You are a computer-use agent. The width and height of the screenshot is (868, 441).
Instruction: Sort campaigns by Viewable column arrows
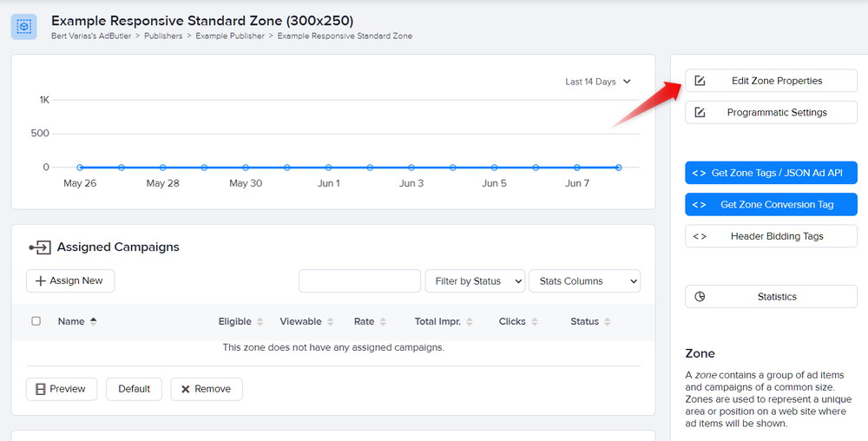(x=331, y=321)
